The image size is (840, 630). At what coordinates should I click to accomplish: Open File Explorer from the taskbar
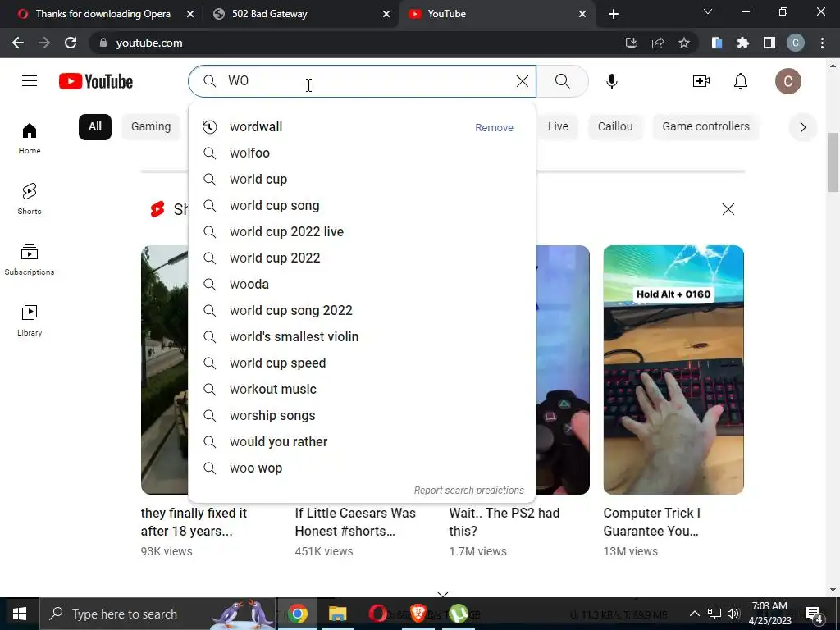pos(337,614)
